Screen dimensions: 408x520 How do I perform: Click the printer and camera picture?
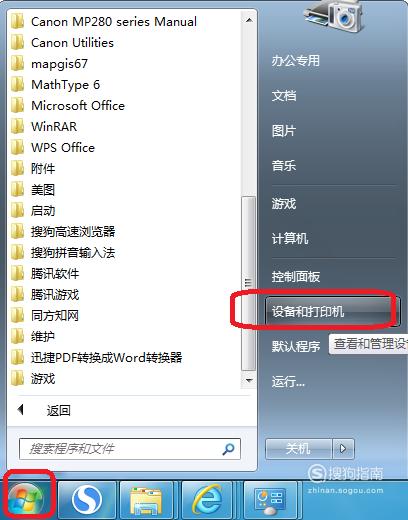[334, 16]
